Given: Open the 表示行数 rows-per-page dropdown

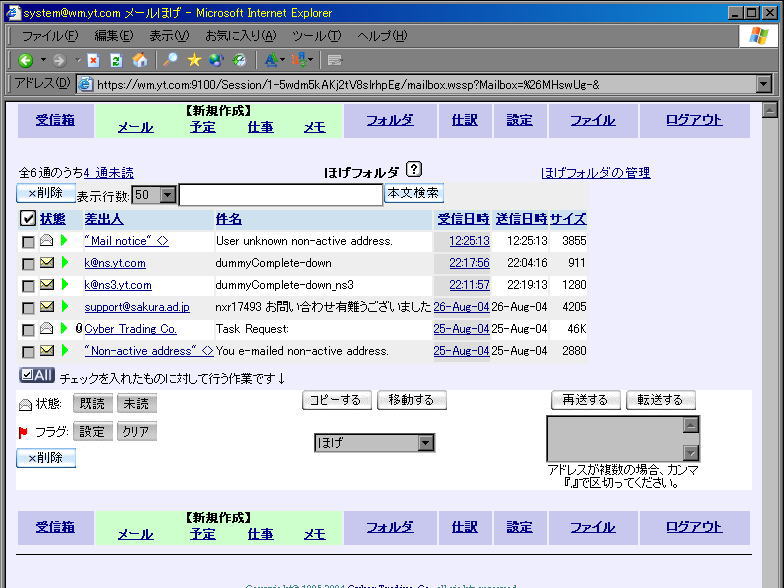Looking at the screenshot, I should (167, 195).
